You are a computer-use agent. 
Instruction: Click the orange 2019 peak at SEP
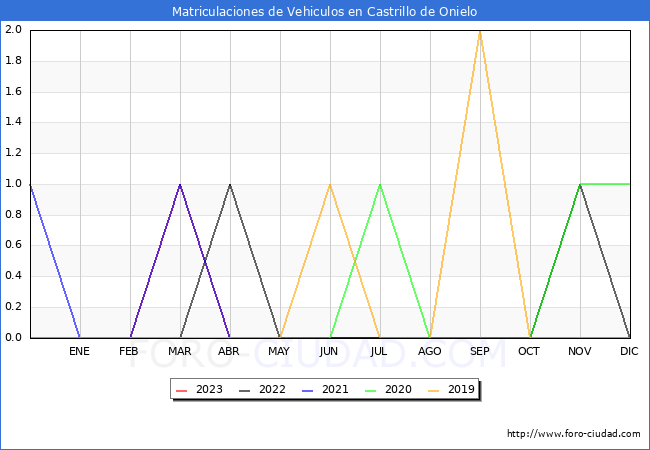[x=480, y=31]
